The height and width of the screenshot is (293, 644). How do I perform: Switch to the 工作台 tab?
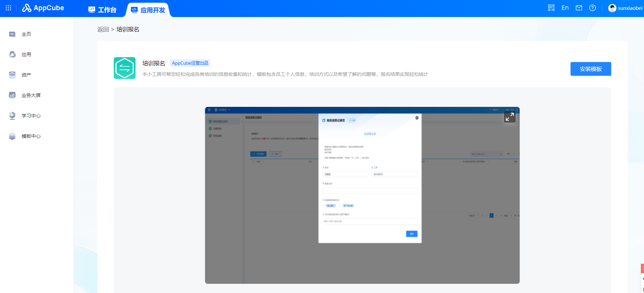[102, 10]
